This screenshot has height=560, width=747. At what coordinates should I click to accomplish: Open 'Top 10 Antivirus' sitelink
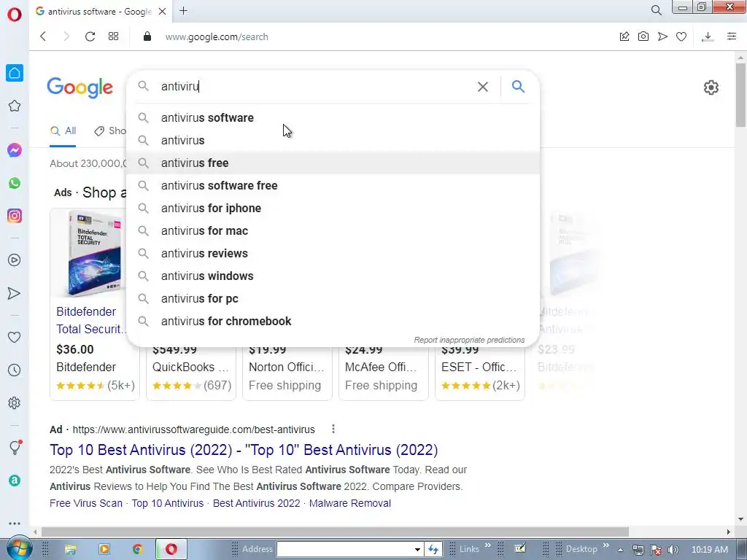click(167, 503)
